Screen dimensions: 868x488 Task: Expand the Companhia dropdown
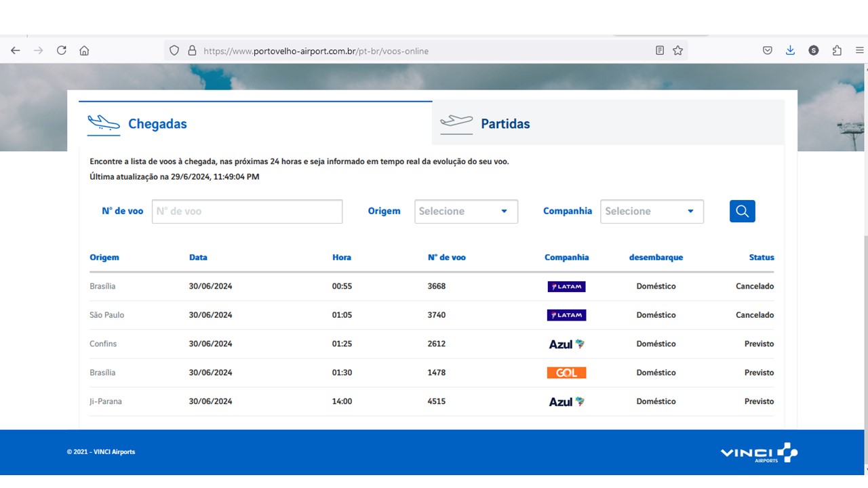652,211
